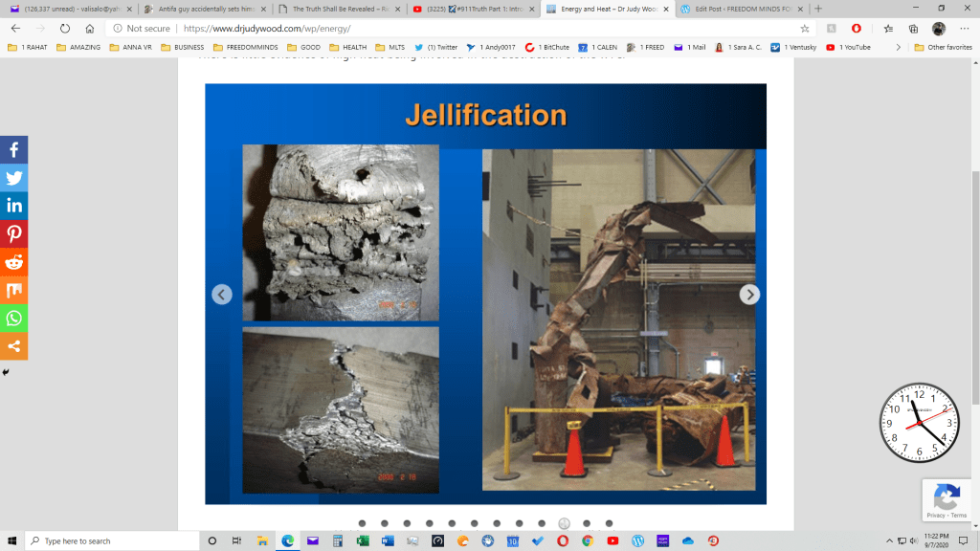Go to the next slide in slideshow
The image size is (980, 551).
click(749, 295)
